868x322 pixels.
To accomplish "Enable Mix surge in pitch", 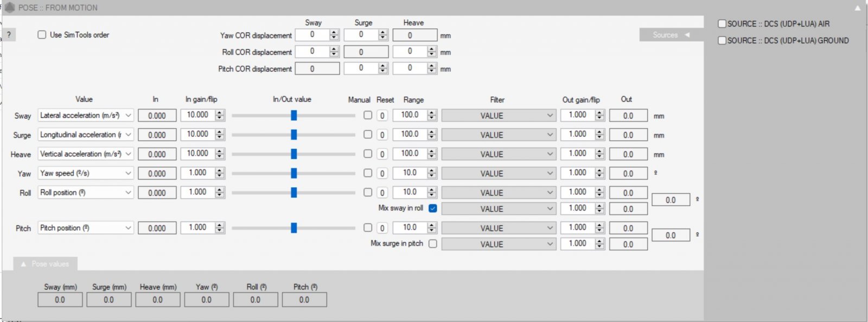I will (x=432, y=244).
